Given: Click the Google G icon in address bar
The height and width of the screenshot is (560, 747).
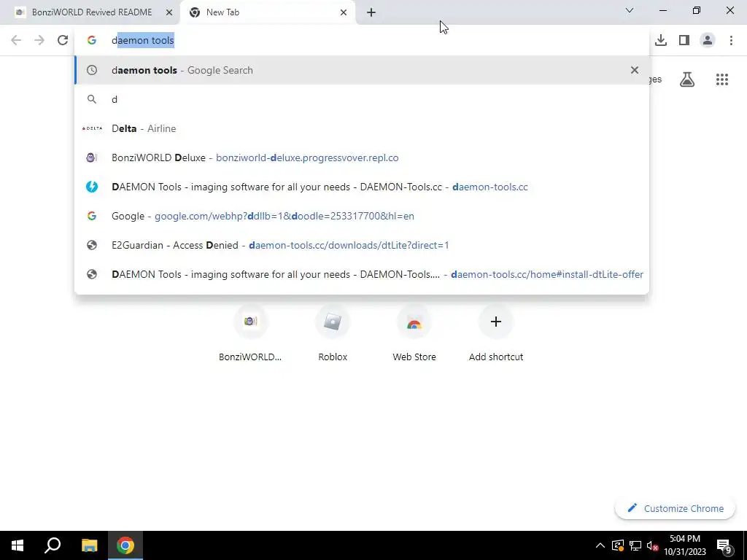Looking at the screenshot, I should 92,40.
